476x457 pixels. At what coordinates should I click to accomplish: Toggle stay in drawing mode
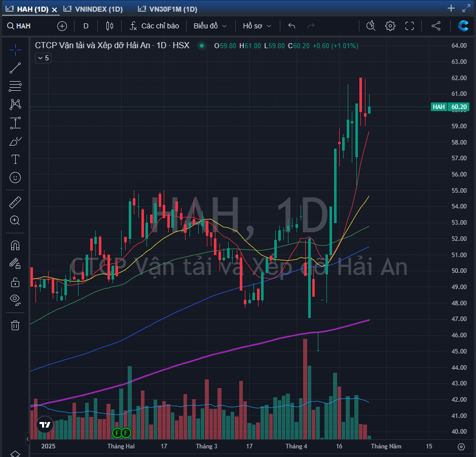point(15,264)
